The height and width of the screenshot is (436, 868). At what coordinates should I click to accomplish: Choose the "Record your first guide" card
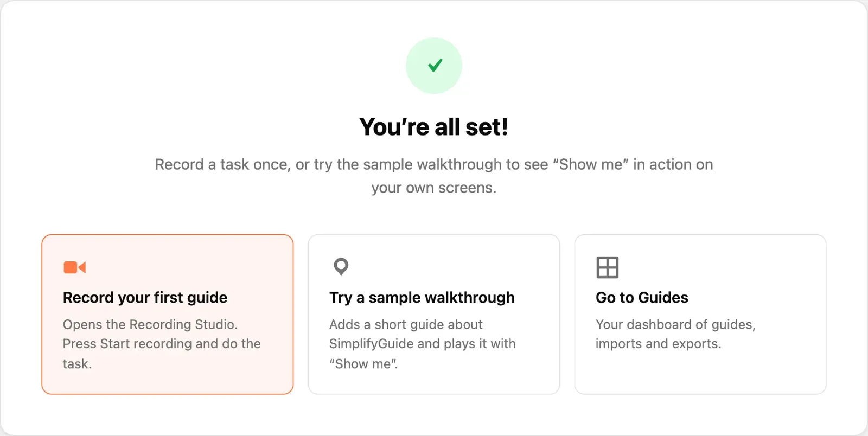pyautogui.click(x=168, y=315)
